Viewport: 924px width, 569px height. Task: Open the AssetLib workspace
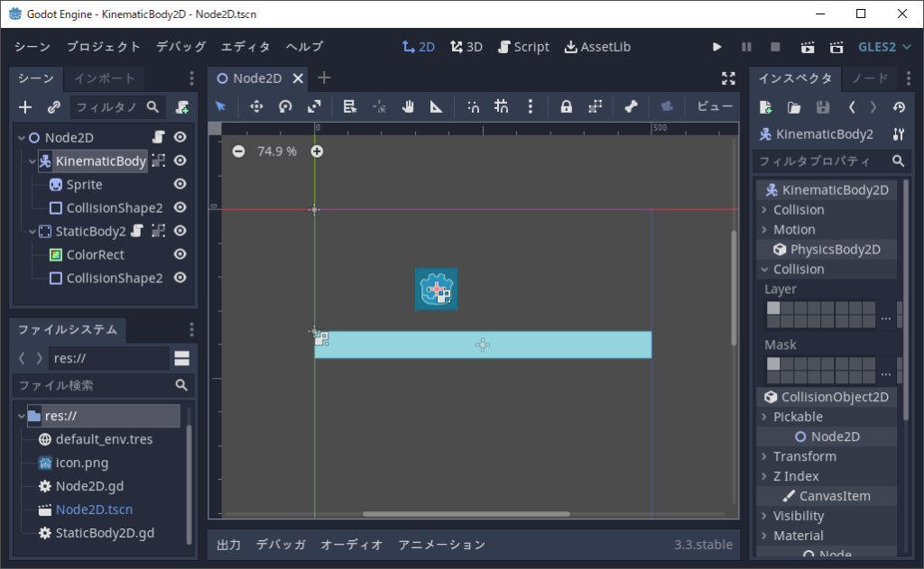tap(597, 47)
